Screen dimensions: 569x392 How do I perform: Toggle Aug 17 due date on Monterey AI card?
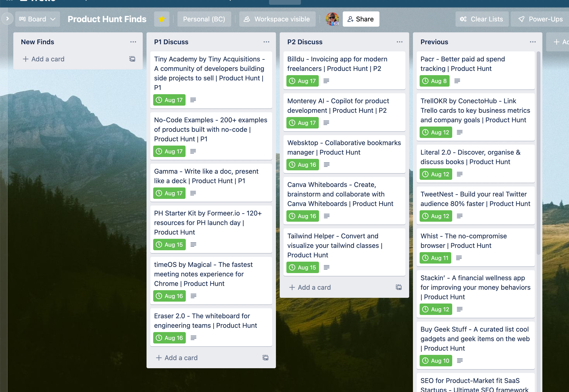click(x=303, y=123)
